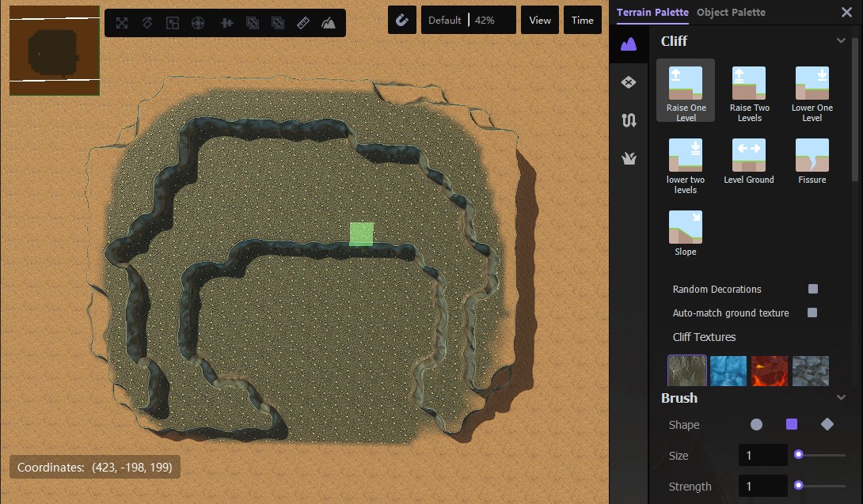Open the View menu
The height and width of the screenshot is (504, 863).
pos(540,21)
